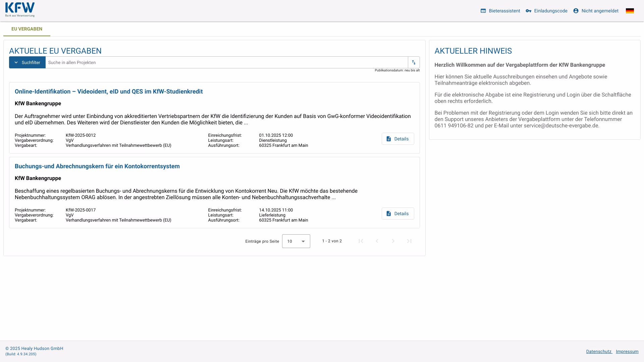Open the Einträge pro Seite dropdown
This screenshot has height=362, width=644.
pos(296,241)
